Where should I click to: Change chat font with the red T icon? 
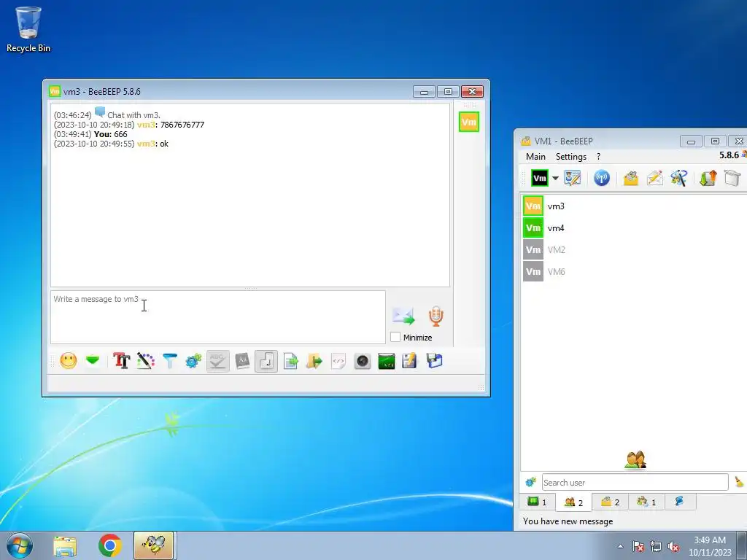point(122,361)
